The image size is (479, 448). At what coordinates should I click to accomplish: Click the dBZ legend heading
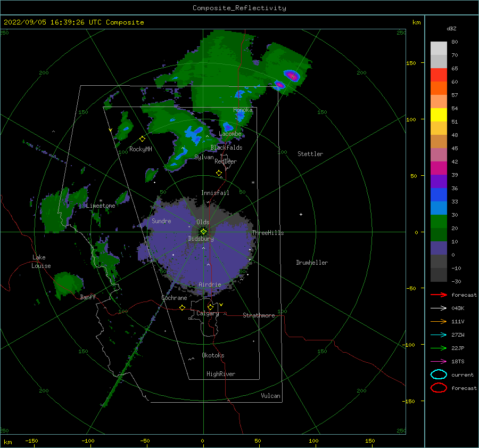pos(451,29)
